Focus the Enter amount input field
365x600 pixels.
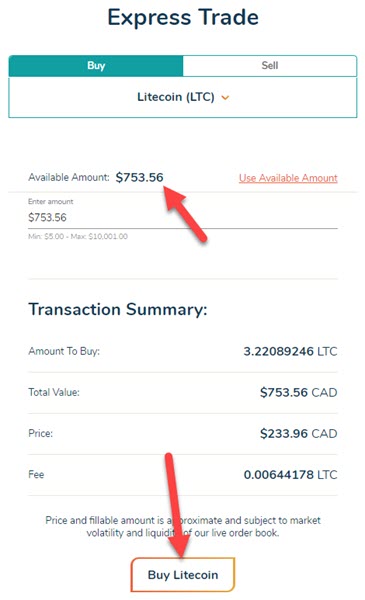click(x=182, y=217)
